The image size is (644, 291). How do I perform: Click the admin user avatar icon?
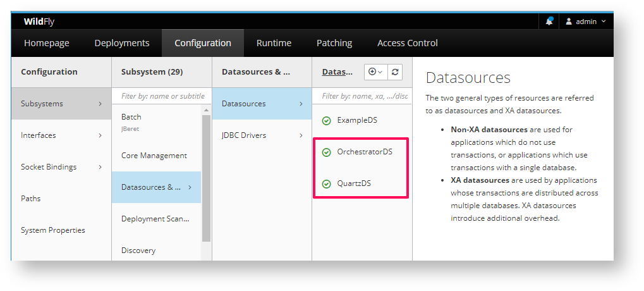pyautogui.click(x=569, y=22)
